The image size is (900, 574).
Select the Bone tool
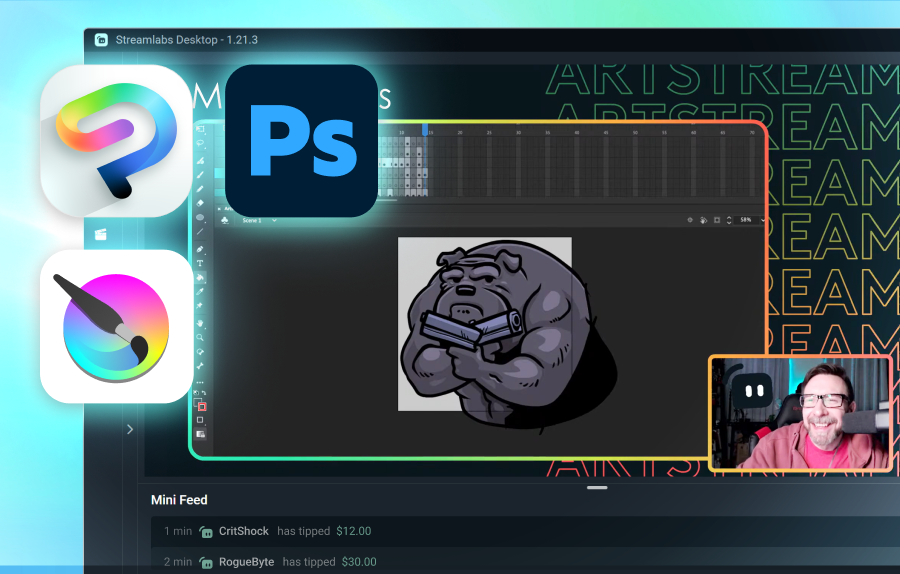pyautogui.click(x=200, y=366)
